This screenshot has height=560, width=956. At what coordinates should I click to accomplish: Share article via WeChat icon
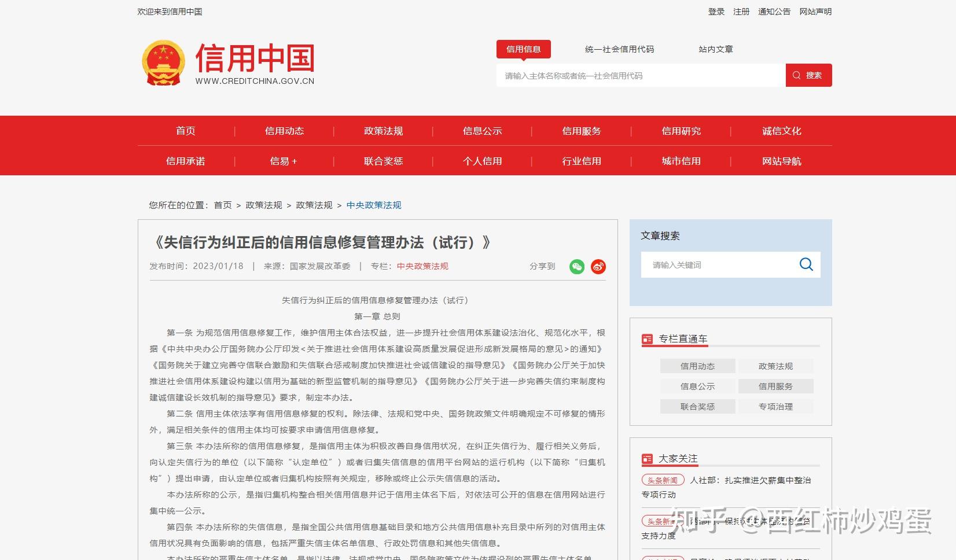[x=576, y=267]
